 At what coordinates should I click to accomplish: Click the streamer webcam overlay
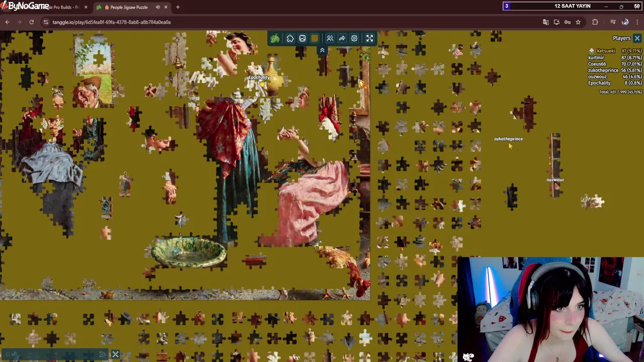tap(550, 310)
